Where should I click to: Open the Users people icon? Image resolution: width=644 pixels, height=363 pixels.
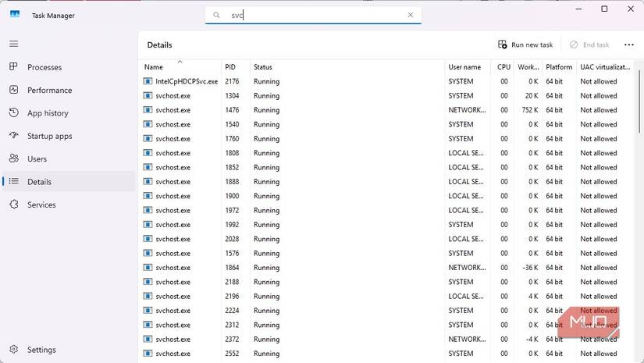pyautogui.click(x=13, y=158)
